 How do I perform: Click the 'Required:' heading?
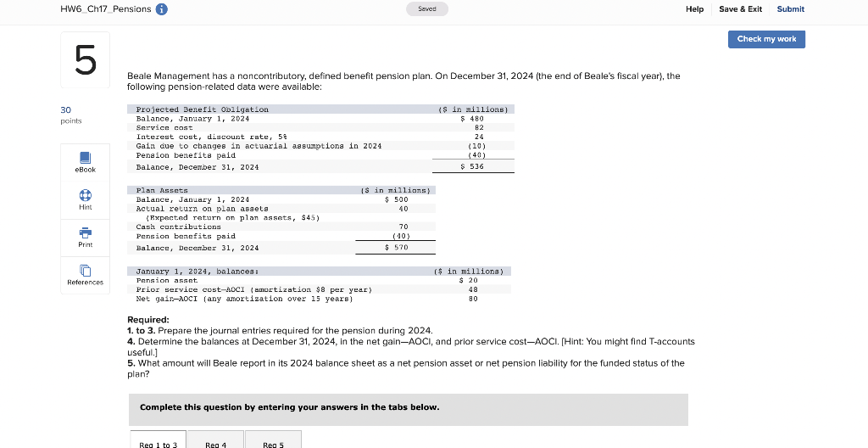coord(148,320)
